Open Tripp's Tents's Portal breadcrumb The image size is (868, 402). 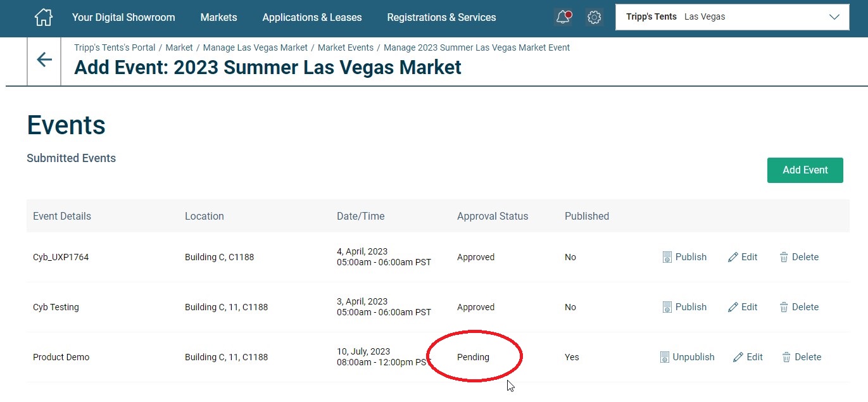pos(115,47)
